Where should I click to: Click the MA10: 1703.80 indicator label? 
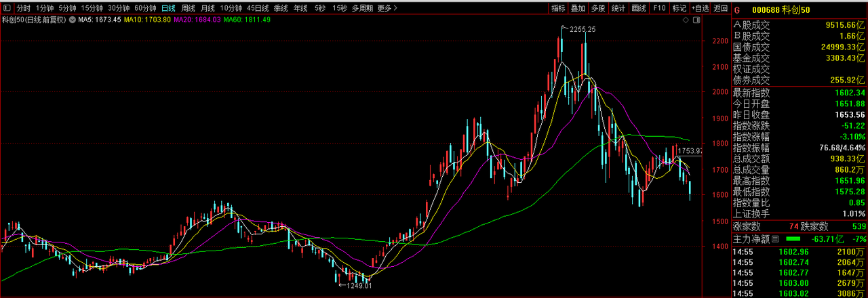(147, 20)
